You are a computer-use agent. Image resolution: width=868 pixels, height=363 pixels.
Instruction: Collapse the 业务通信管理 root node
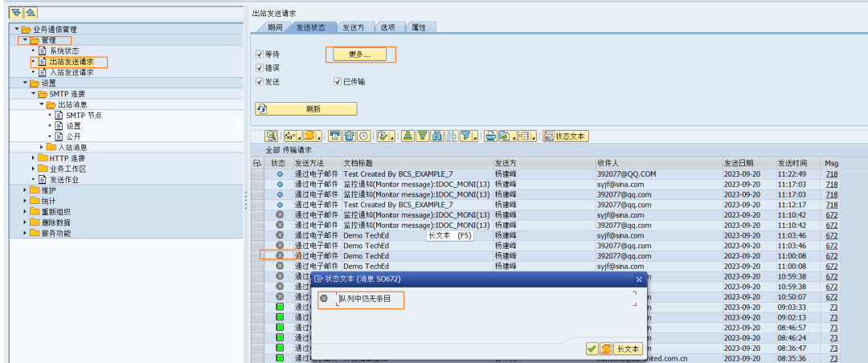click(17, 29)
